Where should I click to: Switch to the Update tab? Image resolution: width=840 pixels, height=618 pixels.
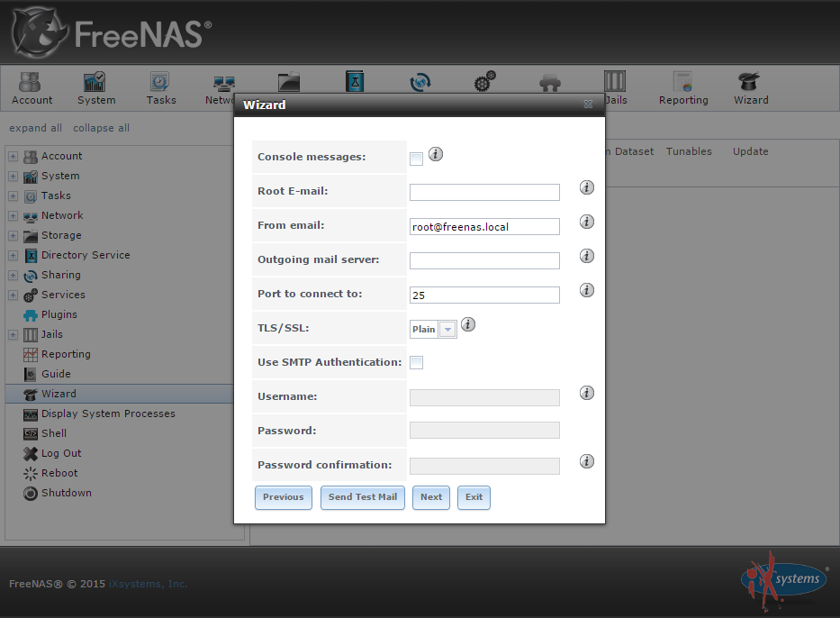click(750, 151)
